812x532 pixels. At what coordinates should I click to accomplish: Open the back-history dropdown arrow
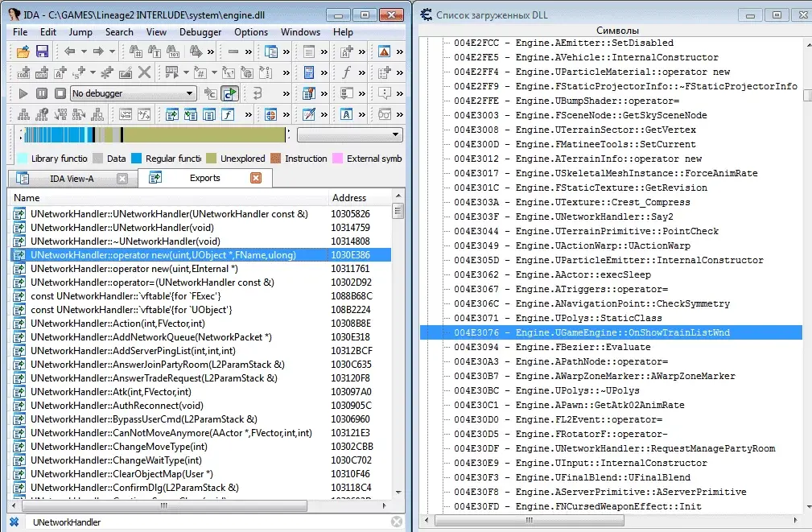coord(84,52)
